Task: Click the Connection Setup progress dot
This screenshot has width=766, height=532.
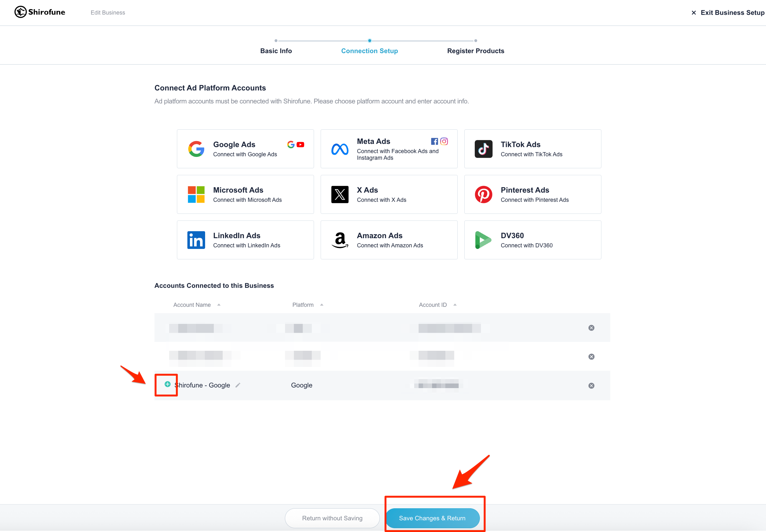Action: pos(369,41)
